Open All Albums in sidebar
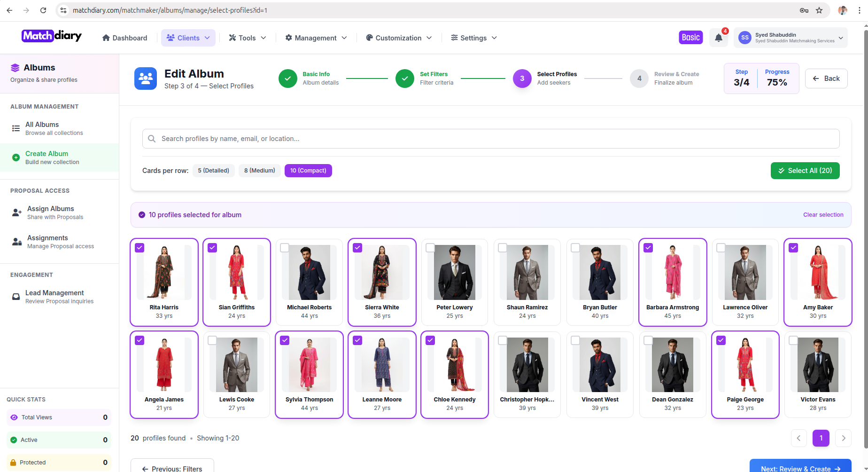 click(x=42, y=128)
